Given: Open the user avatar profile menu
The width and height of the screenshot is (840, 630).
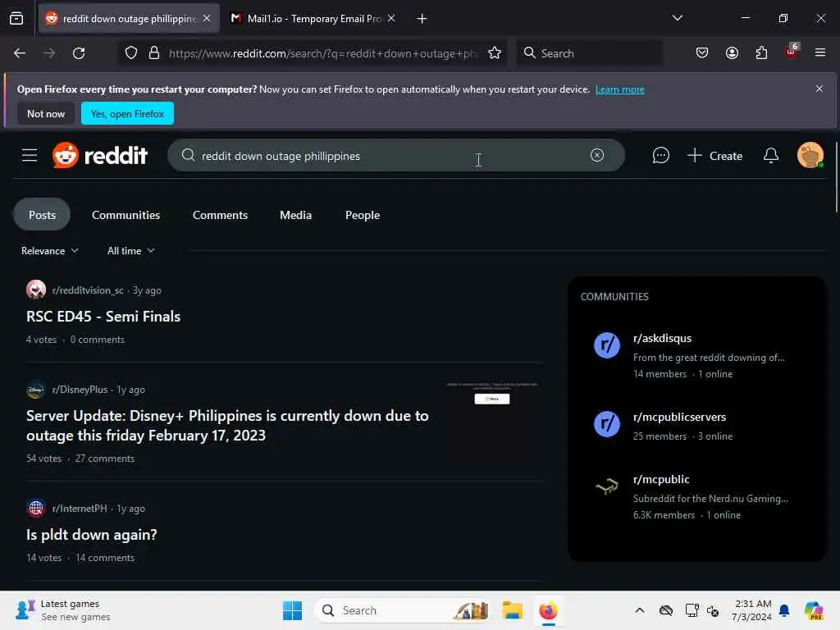Looking at the screenshot, I should click(x=810, y=155).
